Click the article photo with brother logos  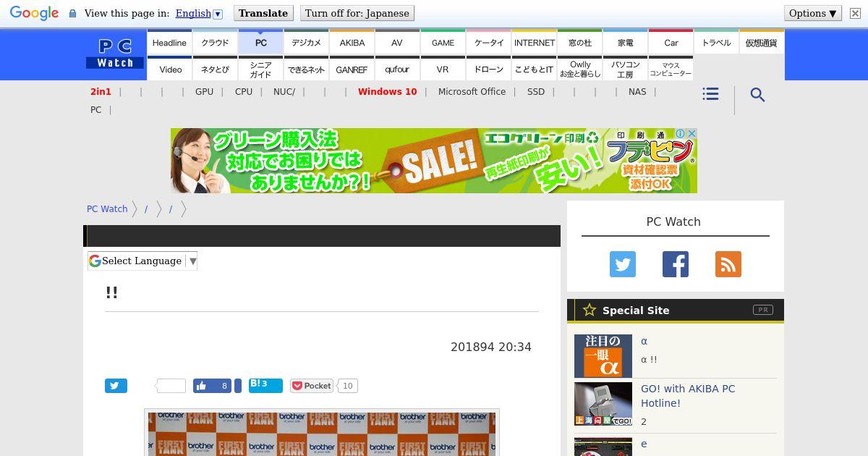click(x=322, y=434)
